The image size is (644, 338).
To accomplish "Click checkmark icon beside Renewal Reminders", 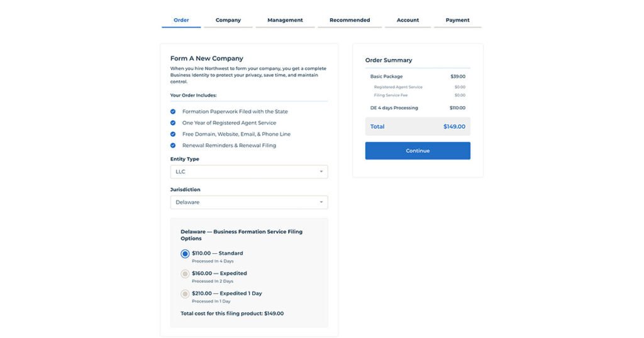I will tap(173, 146).
